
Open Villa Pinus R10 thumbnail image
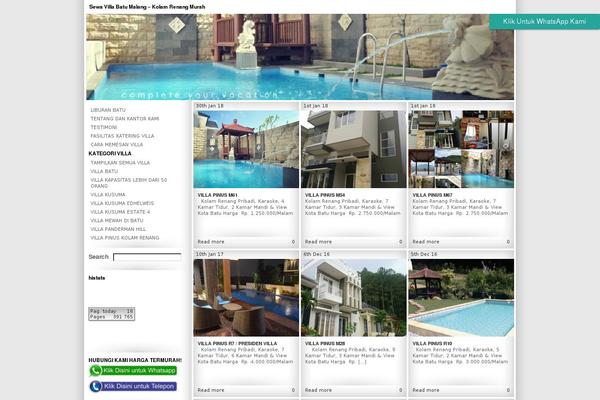461,298
